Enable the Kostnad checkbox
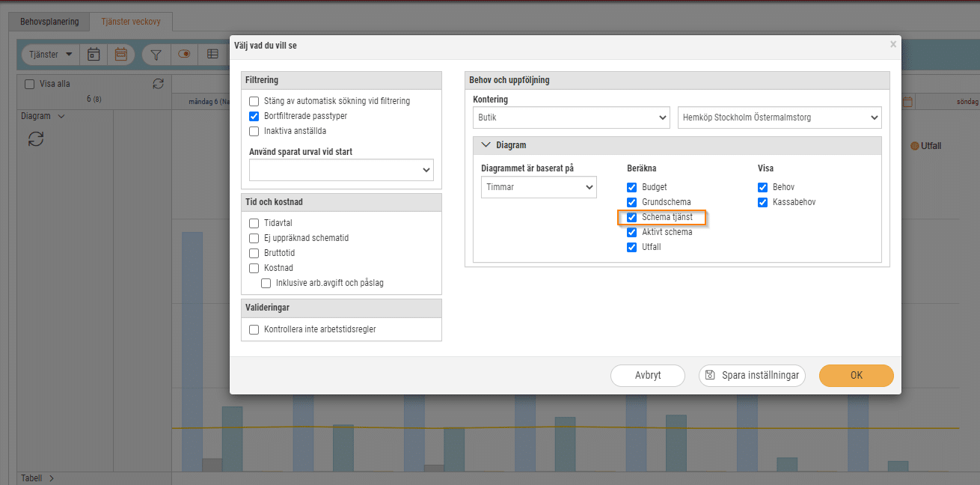The width and height of the screenshot is (980, 485). point(254,268)
